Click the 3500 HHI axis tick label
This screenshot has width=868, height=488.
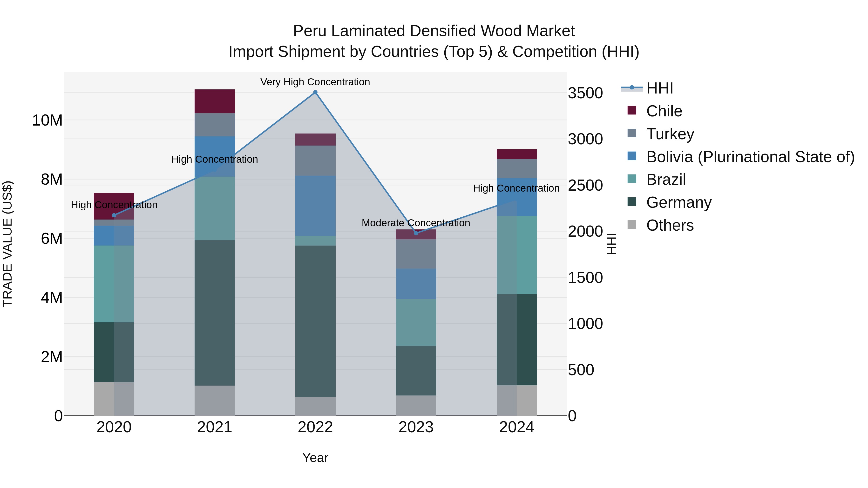coord(585,93)
